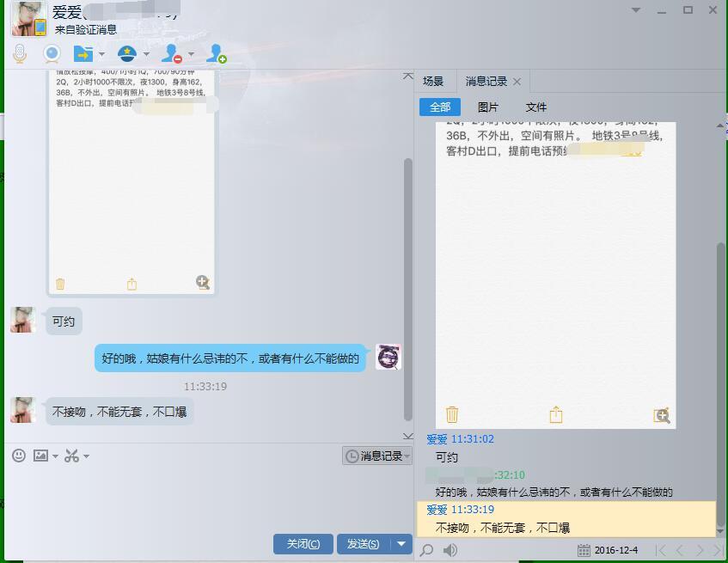Image resolution: width=728 pixels, height=563 pixels.
Task: Click the add friend icon with green plus
Action: (x=217, y=54)
